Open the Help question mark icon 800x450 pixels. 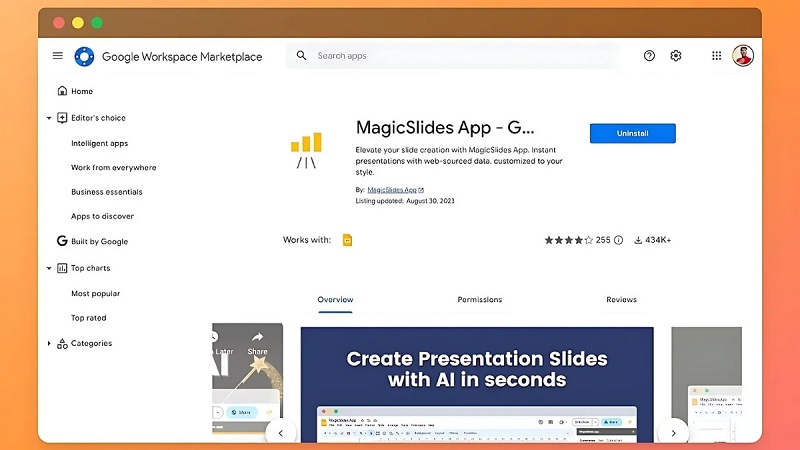coord(649,56)
